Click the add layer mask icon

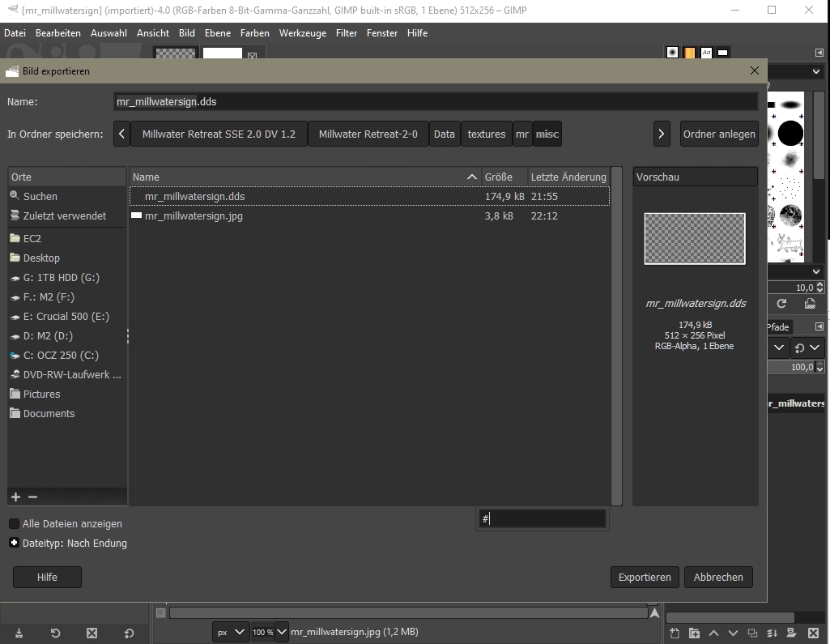pyautogui.click(x=793, y=633)
